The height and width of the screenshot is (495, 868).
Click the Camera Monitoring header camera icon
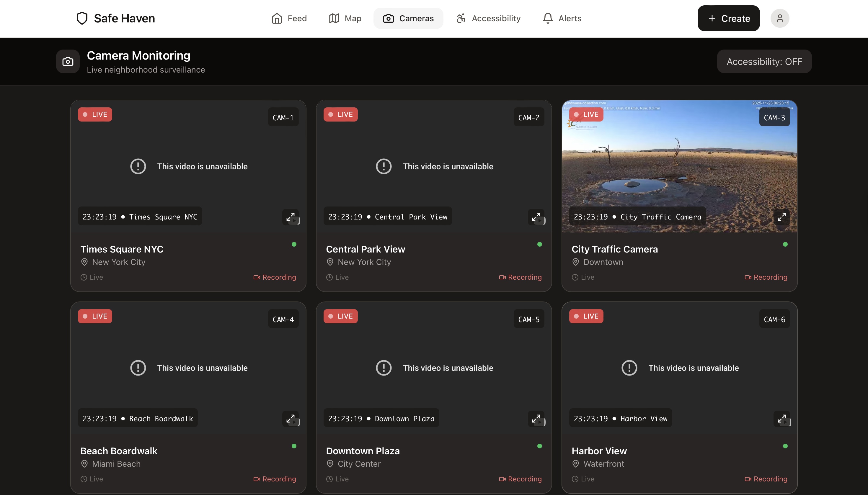[x=68, y=62]
